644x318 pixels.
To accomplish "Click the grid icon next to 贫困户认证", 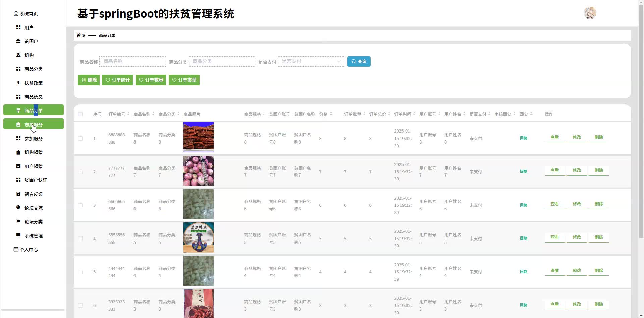I will point(18,180).
